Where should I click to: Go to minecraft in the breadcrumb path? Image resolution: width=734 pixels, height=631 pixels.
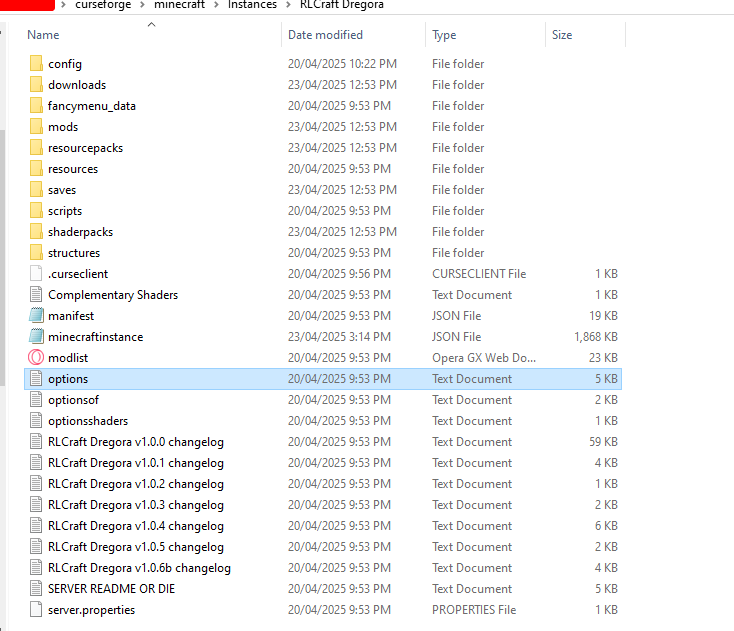click(179, 5)
